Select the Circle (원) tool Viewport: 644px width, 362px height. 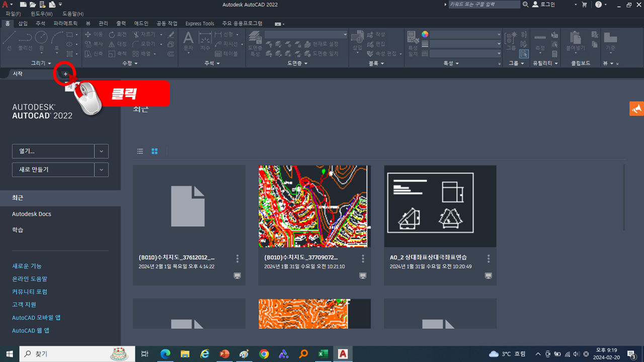41,41
